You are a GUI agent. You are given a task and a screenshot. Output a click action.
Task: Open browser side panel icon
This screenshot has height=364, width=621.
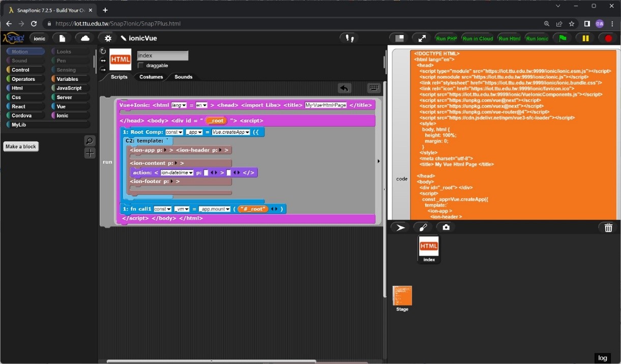(587, 23)
